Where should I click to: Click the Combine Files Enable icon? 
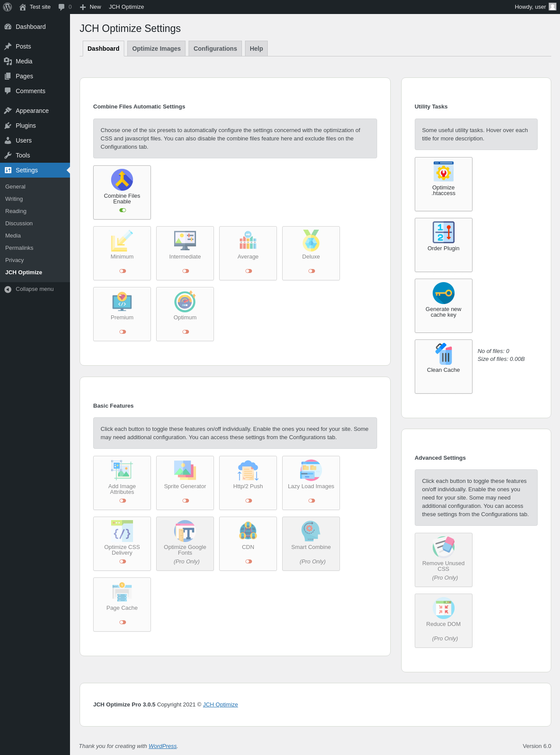pyautogui.click(x=122, y=180)
